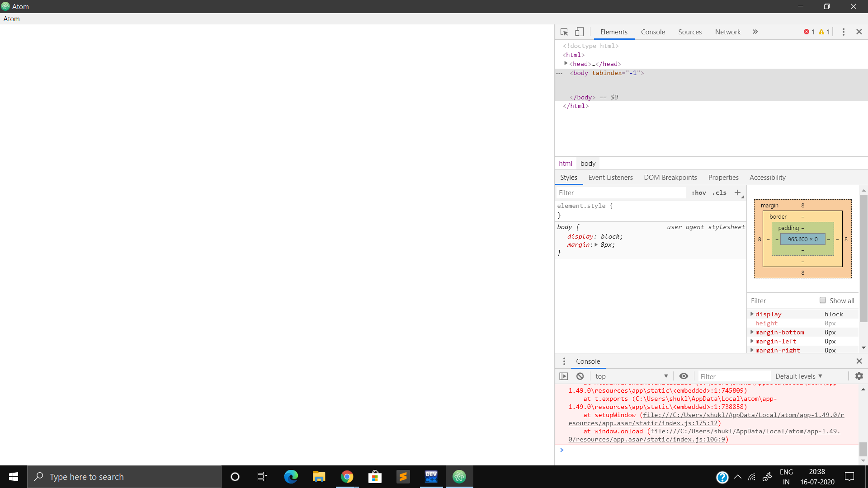This screenshot has width=868, height=488.
Task: Focus the styles Filter field
Action: click(621, 193)
